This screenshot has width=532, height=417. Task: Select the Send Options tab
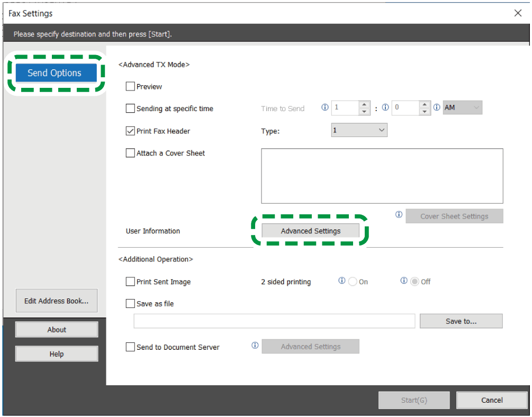(55, 73)
